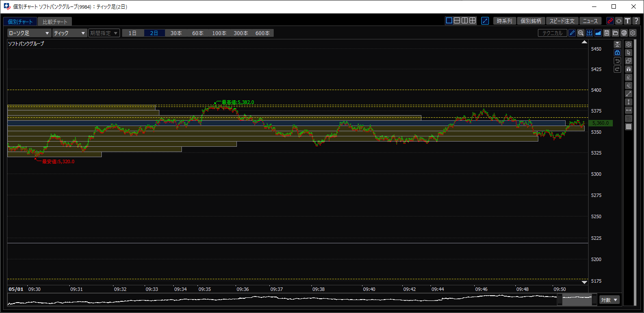Open the スピード注文 panel
644x313 pixels.
pyautogui.click(x=562, y=21)
